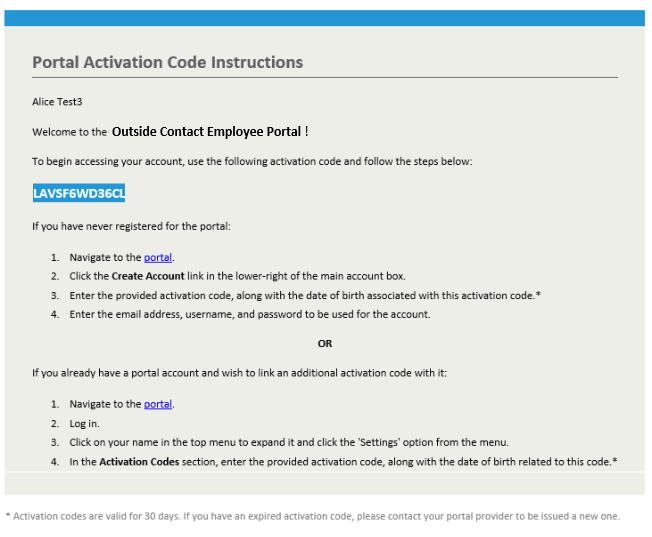The height and width of the screenshot is (537, 652).
Task: Open the portal link under existing-account steps
Action: 158,404
